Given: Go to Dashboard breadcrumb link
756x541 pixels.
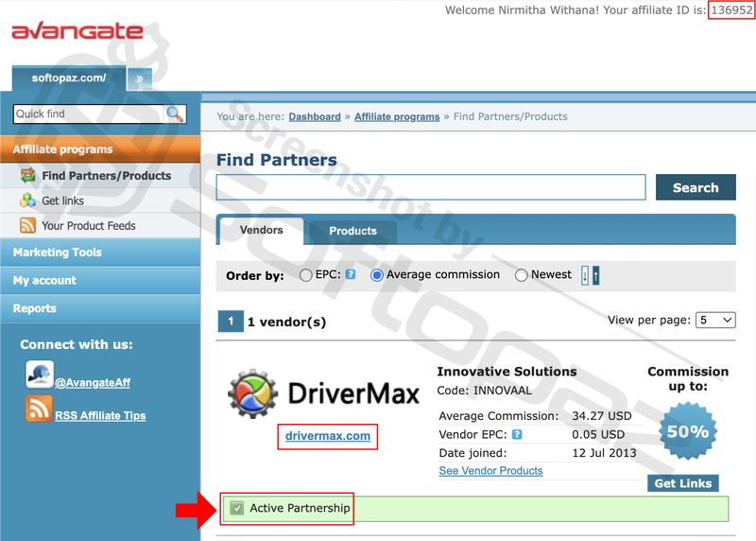Looking at the screenshot, I should coord(315,116).
